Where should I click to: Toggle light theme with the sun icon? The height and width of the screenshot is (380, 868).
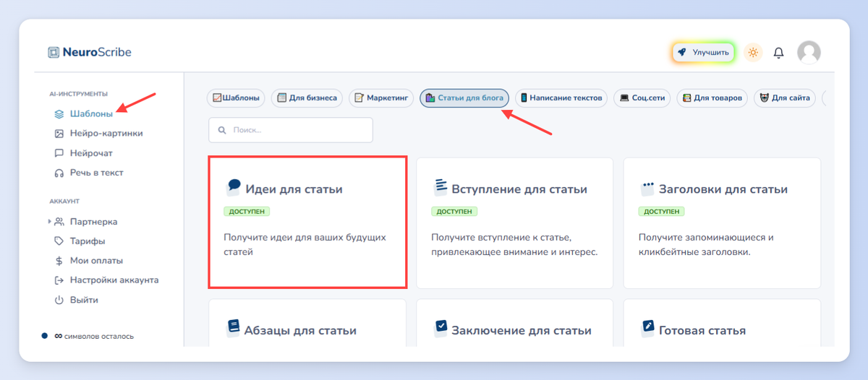pos(753,52)
